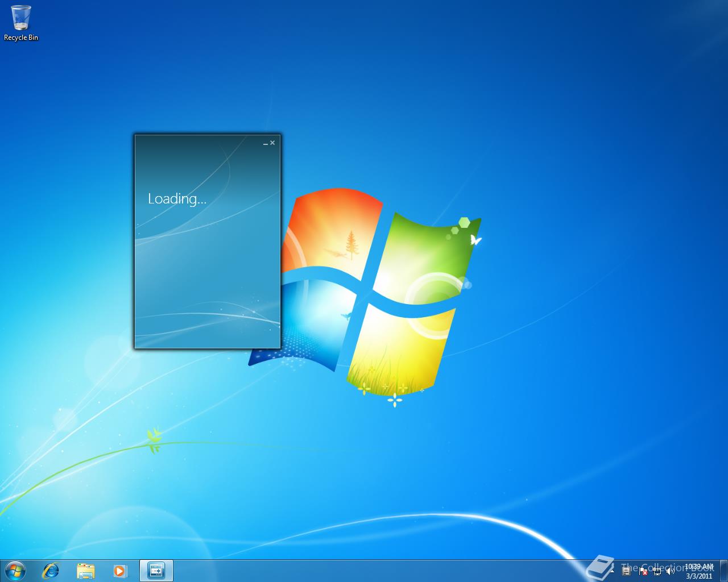Open Windows Explorer from the taskbar

pos(85,571)
